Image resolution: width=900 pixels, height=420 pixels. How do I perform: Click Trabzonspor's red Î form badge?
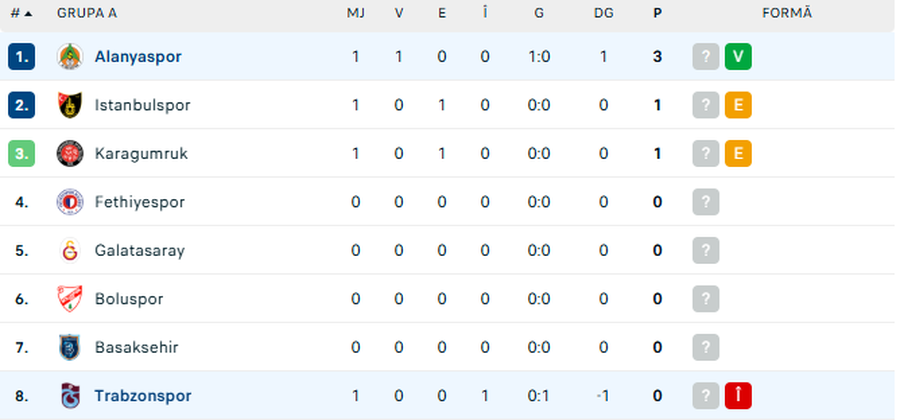click(738, 396)
